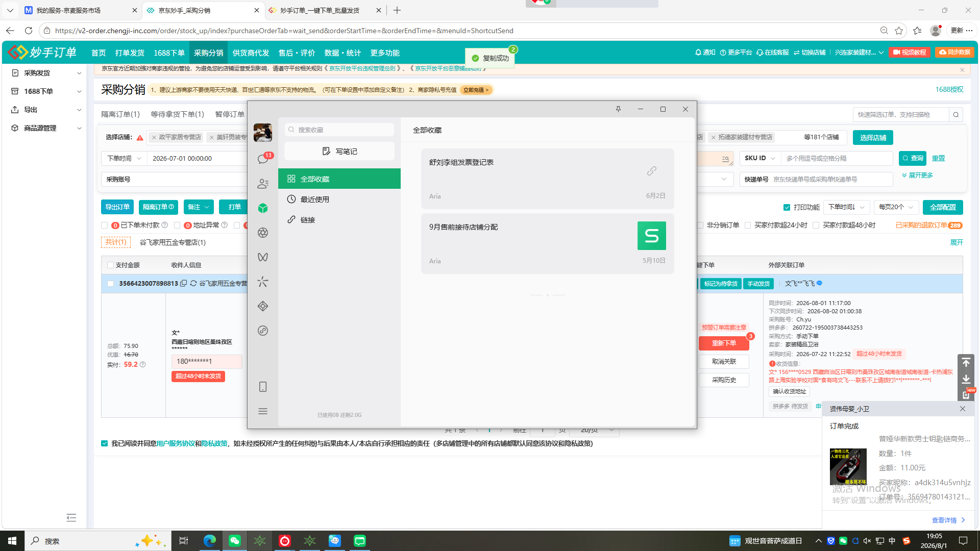
Task: Open WeChat Moments aperture icon
Action: point(263,233)
